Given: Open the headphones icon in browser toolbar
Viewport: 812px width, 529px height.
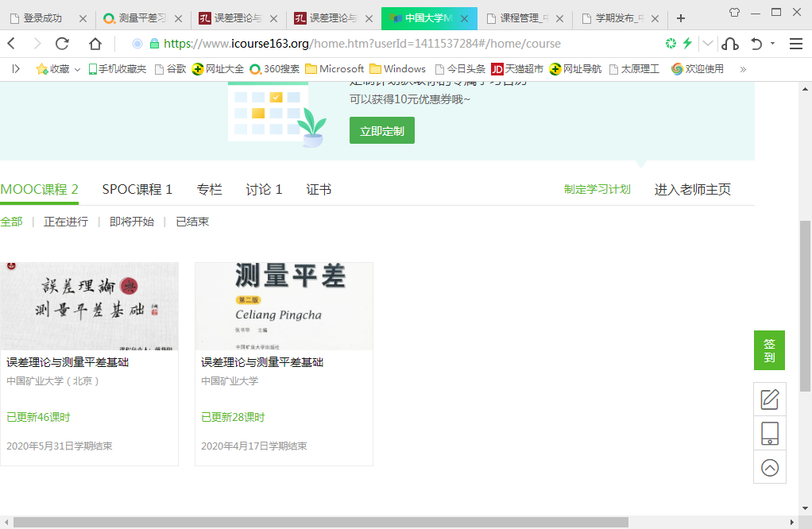Looking at the screenshot, I should tap(731, 44).
